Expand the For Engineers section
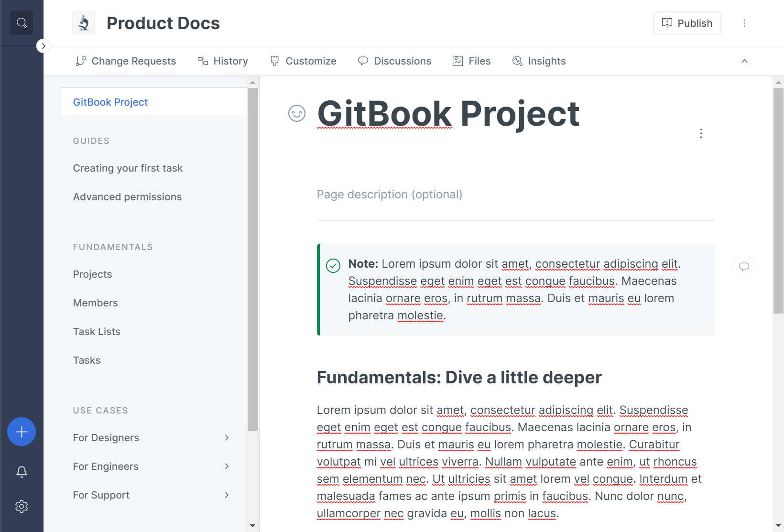The width and height of the screenshot is (784, 532). [227, 467]
